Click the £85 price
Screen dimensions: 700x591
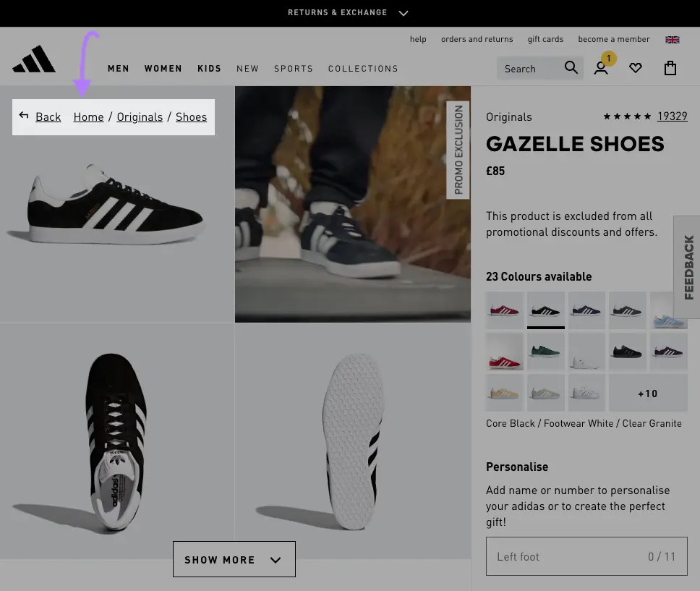495,171
